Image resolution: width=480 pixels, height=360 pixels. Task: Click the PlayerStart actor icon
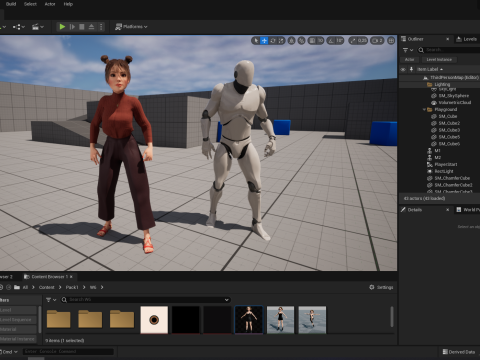click(x=430, y=164)
